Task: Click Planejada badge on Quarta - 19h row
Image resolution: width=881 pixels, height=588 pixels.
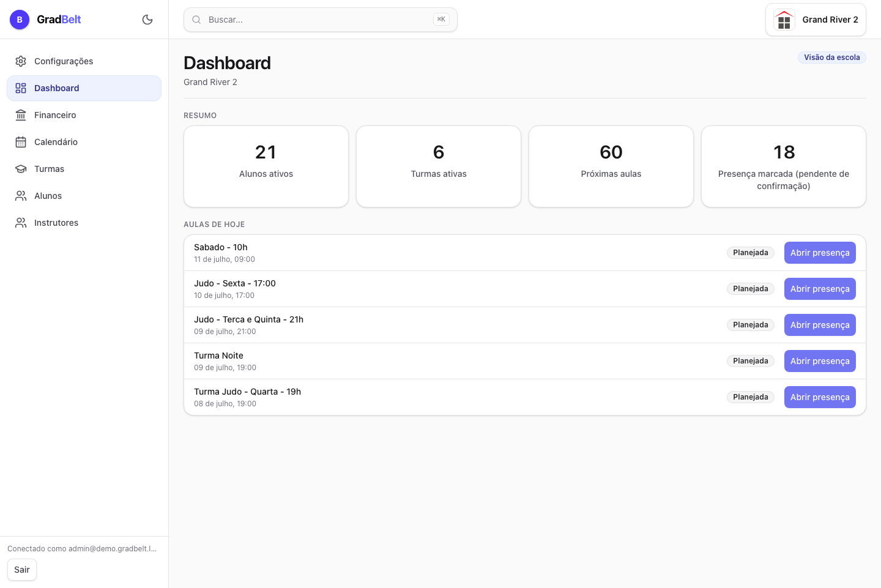Action: (x=751, y=397)
